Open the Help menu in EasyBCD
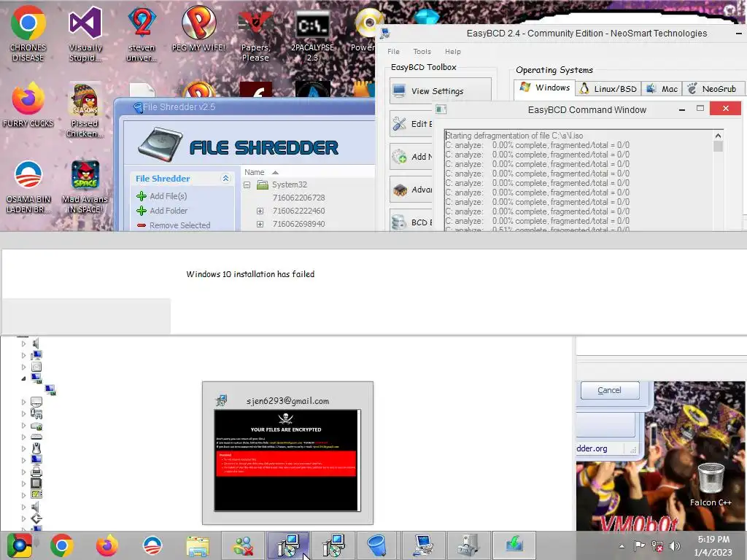The image size is (747, 560). (x=453, y=52)
